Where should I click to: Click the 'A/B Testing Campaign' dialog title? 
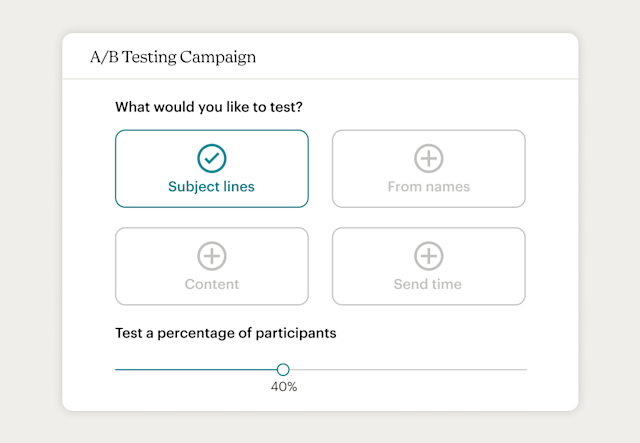pyautogui.click(x=173, y=57)
